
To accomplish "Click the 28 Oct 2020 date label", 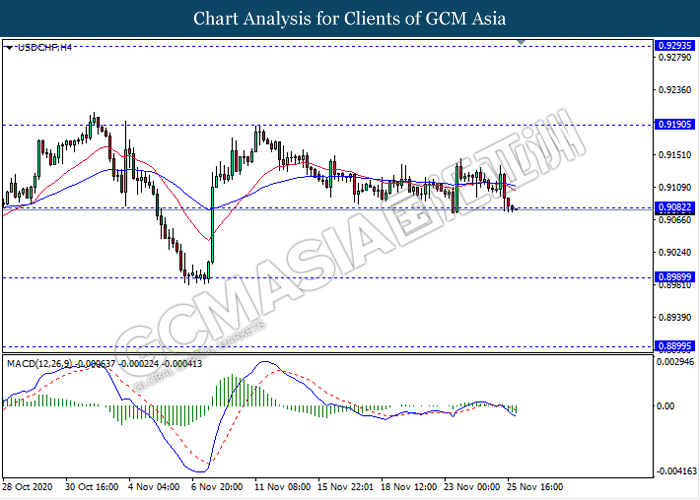I will click(x=29, y=488).
